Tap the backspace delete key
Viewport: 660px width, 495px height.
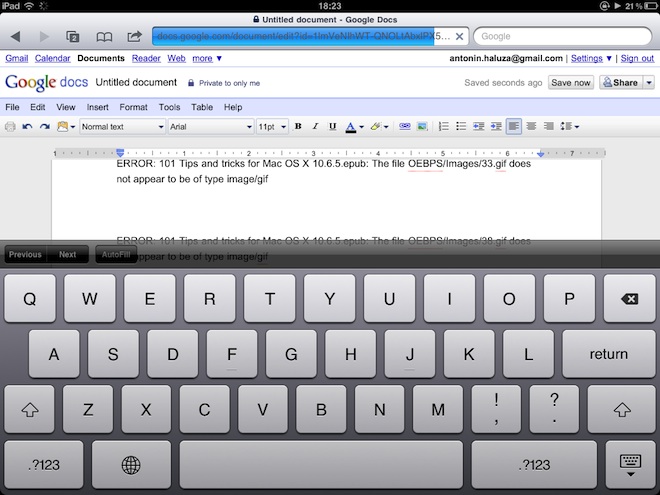click(x=629, y=299)
